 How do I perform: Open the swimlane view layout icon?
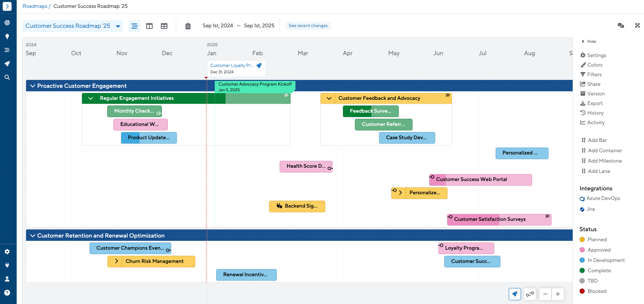click(149, 26)
